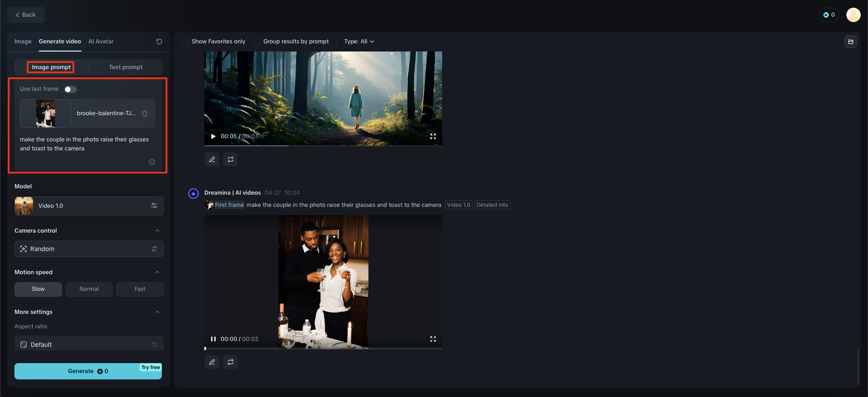Viewport: 868px width, 397px height.
Task: Open the Video 1.0 model settings icon
Action: pyautogui.click(x=154, y=206)
